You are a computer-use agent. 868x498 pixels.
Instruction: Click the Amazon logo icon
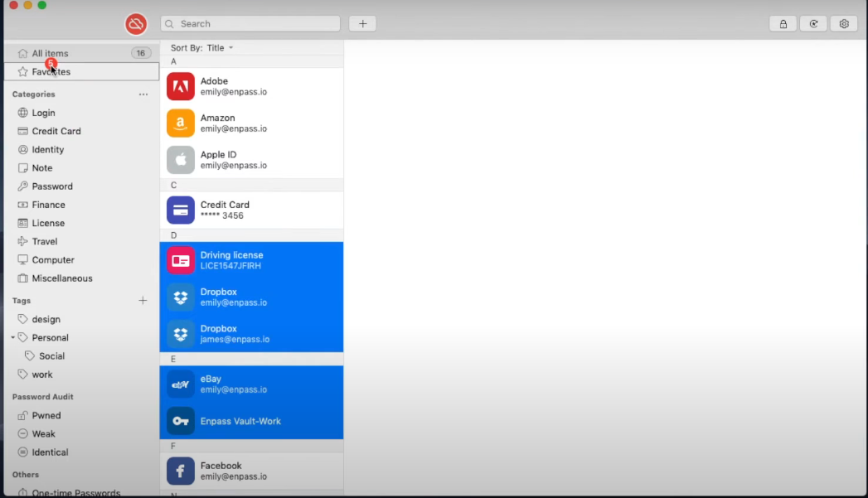181,123
